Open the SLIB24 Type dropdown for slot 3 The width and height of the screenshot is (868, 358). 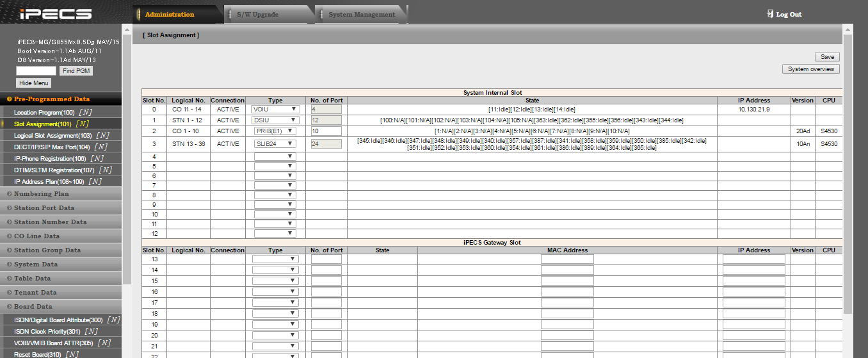[275, 144]
